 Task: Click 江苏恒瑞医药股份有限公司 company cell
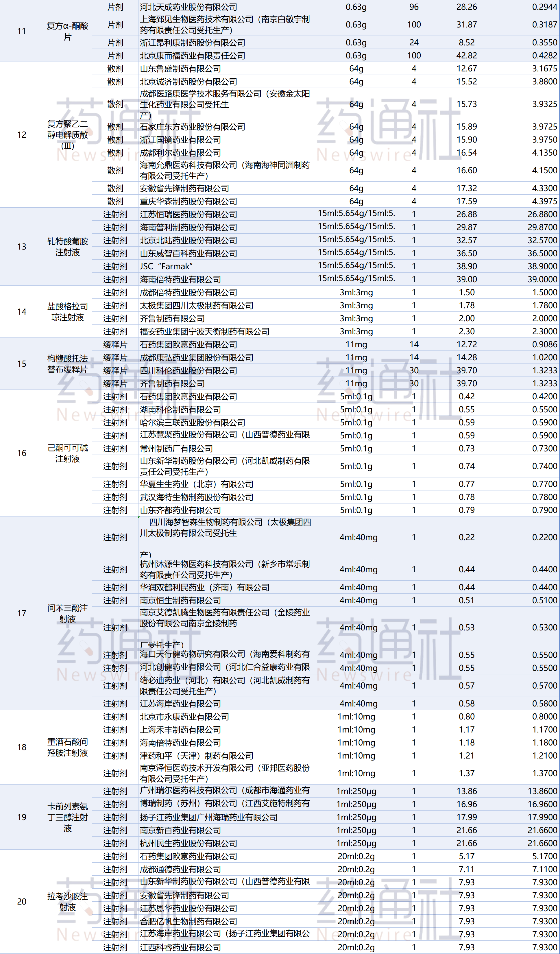pos(188,214)
